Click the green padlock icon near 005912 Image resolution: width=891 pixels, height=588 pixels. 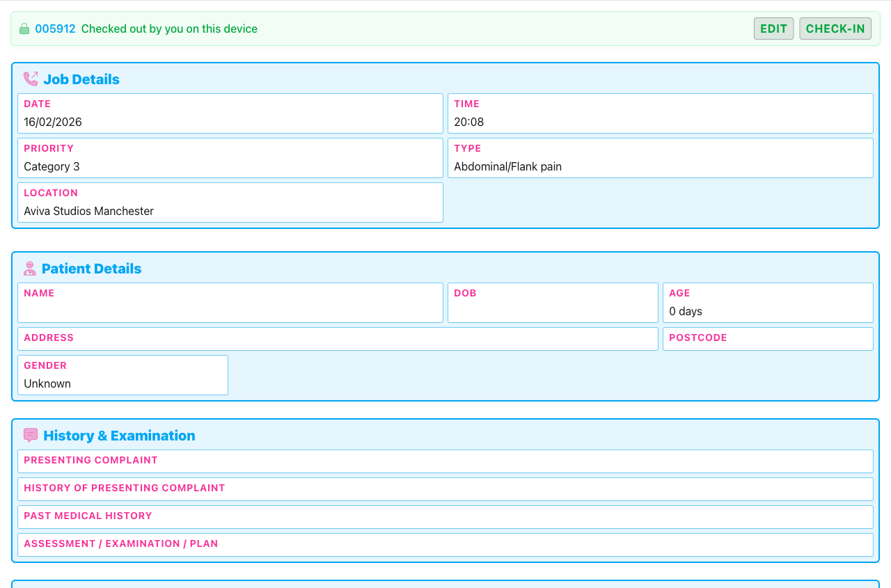(x=24, y=29)
